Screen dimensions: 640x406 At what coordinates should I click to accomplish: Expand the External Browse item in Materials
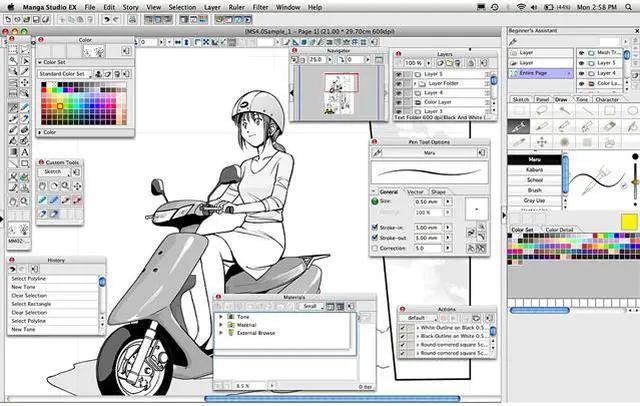221,333
